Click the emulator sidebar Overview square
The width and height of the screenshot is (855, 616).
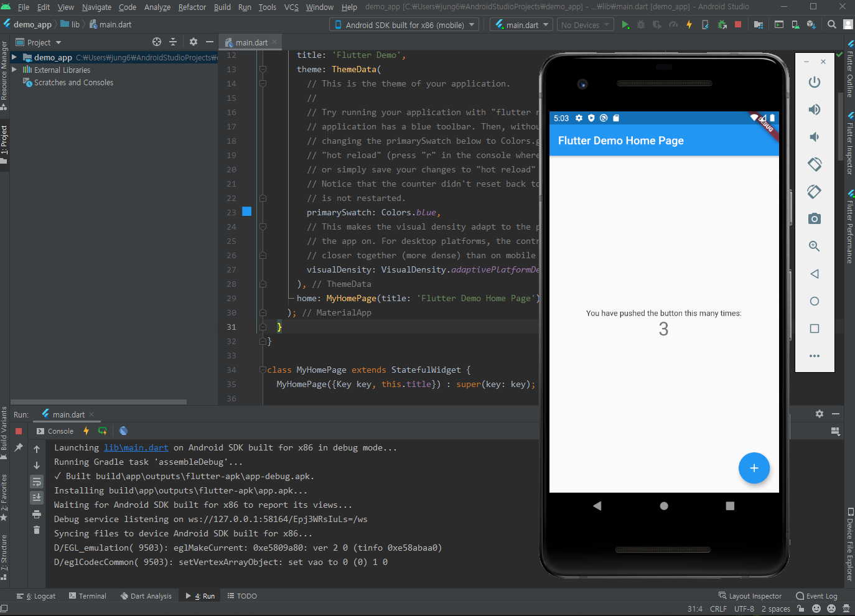pos(814,329)
